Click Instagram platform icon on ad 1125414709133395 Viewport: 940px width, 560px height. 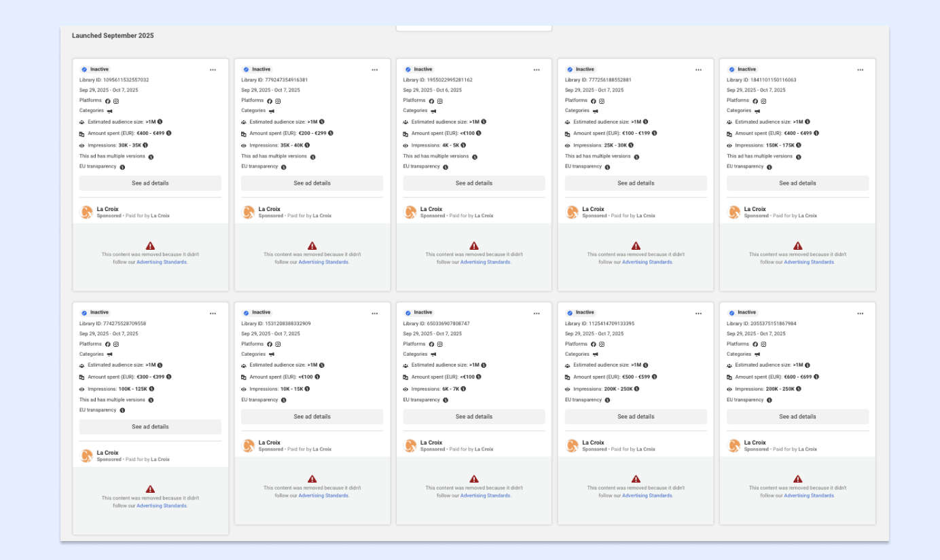pos(601,345)
